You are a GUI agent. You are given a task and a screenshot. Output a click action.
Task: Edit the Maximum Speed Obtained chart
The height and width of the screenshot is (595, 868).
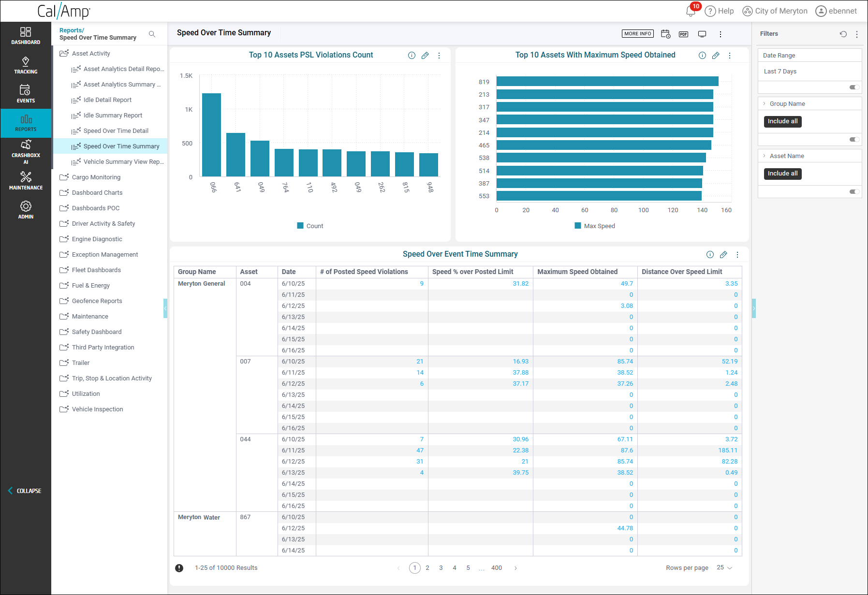click(716, 56)
